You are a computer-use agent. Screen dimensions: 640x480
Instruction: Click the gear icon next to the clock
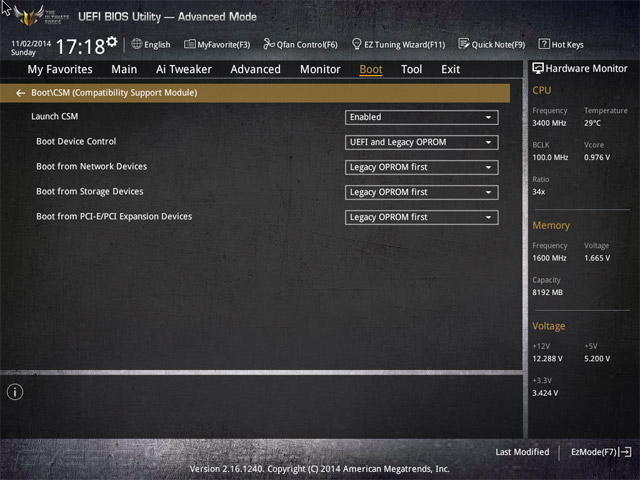112,42
